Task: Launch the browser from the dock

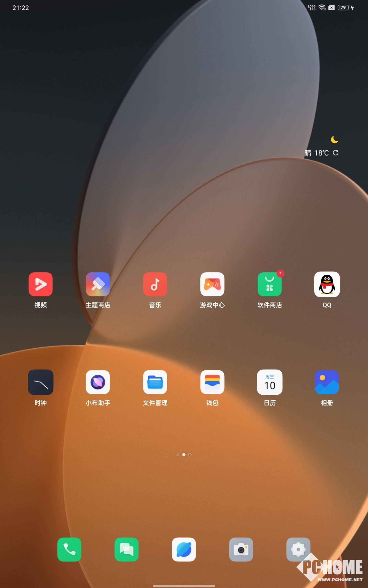Action: tap(184, 549)
